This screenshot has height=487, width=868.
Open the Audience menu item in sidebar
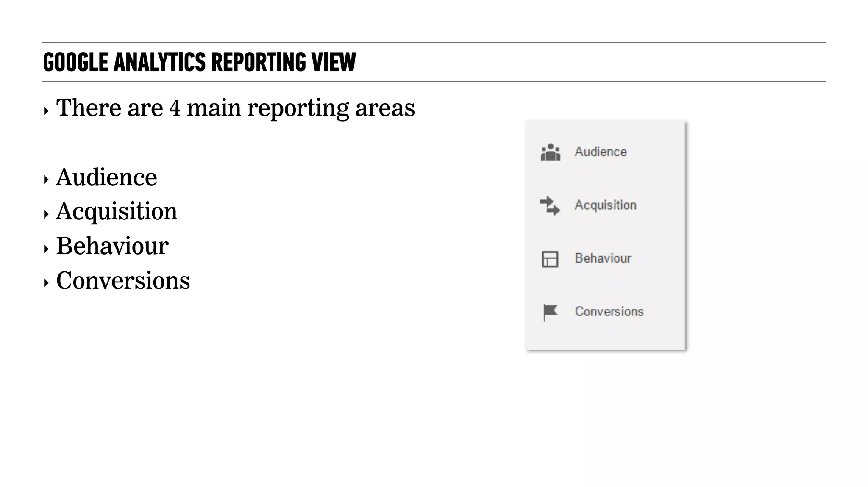tap(601, 152)
